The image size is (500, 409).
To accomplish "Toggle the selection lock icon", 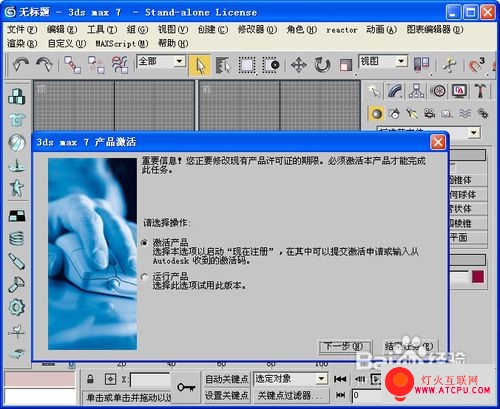I will [x=90, y=379].
